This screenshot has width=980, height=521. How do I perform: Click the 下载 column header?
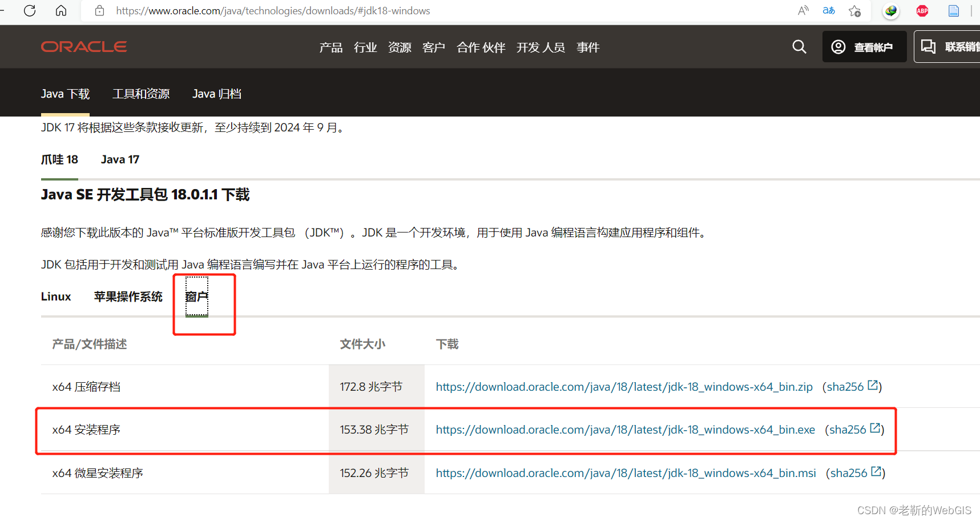coord(447,344)
